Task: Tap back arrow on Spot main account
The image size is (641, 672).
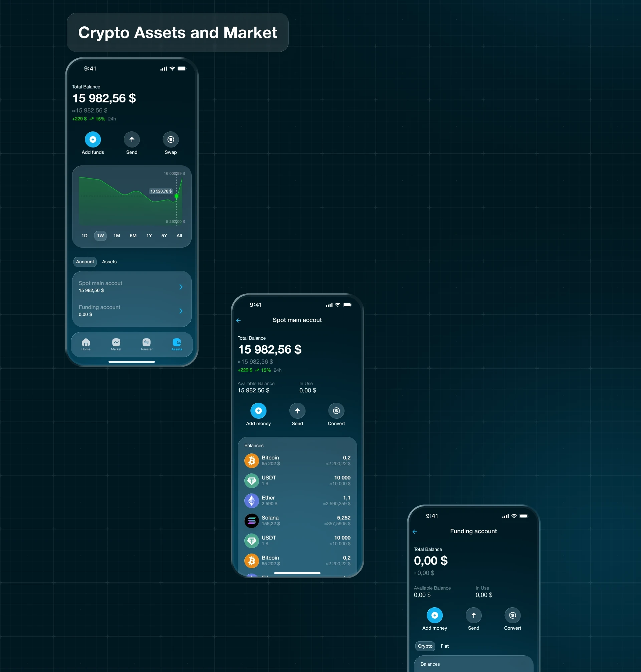Action: pos(238,320)
